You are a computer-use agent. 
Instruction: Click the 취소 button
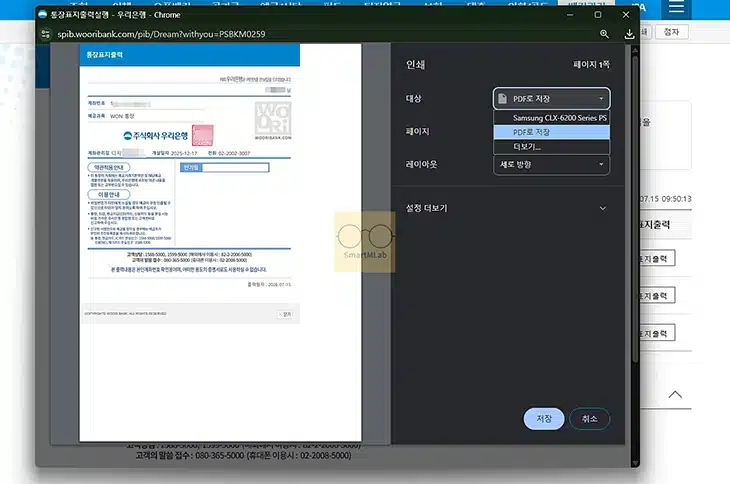tap(589, 418)
